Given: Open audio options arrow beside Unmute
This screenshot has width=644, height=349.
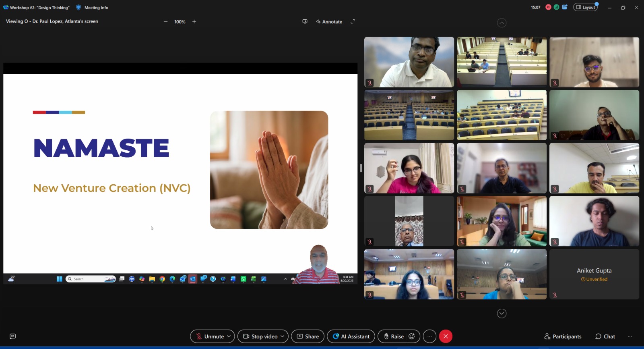Looking at the screenshot, I should 229,336.
